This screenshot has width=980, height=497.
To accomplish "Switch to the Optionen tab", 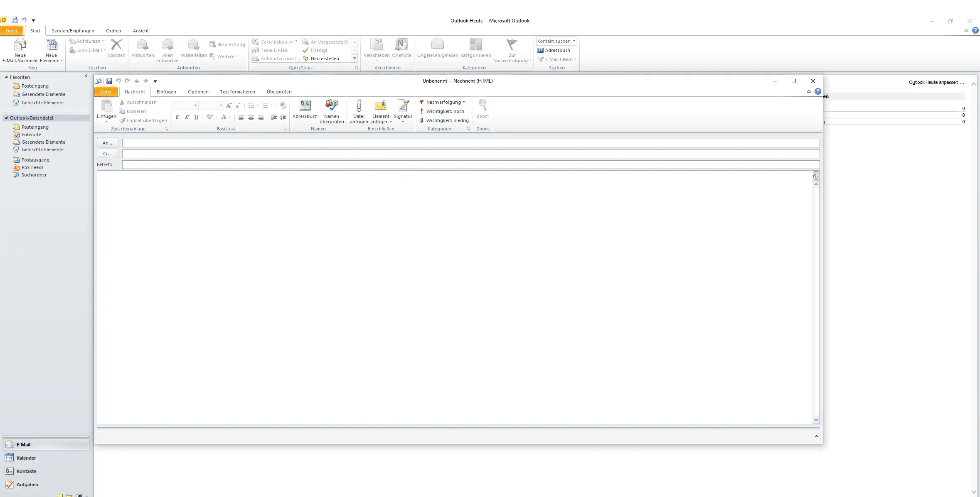I will coord(198,92).
